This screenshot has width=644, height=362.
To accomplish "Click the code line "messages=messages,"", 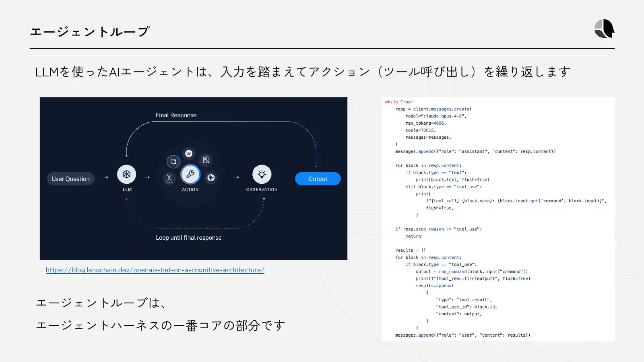I will 428,138.
